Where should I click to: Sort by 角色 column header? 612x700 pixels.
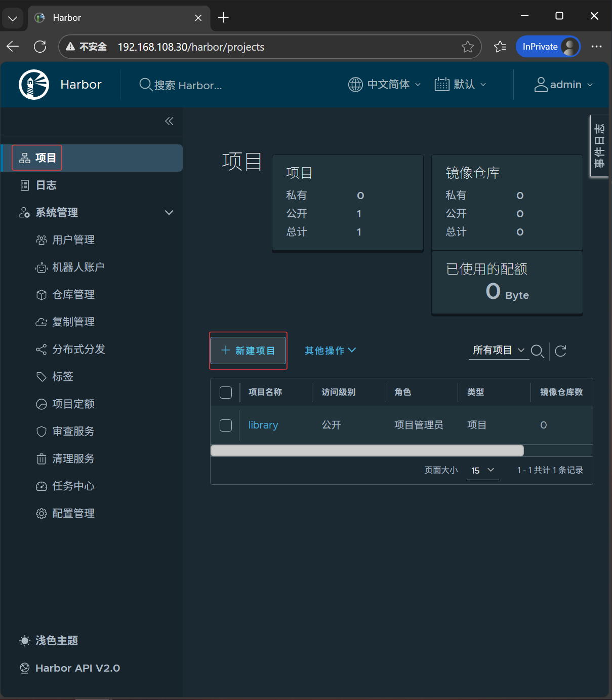[x=403, y=393]
